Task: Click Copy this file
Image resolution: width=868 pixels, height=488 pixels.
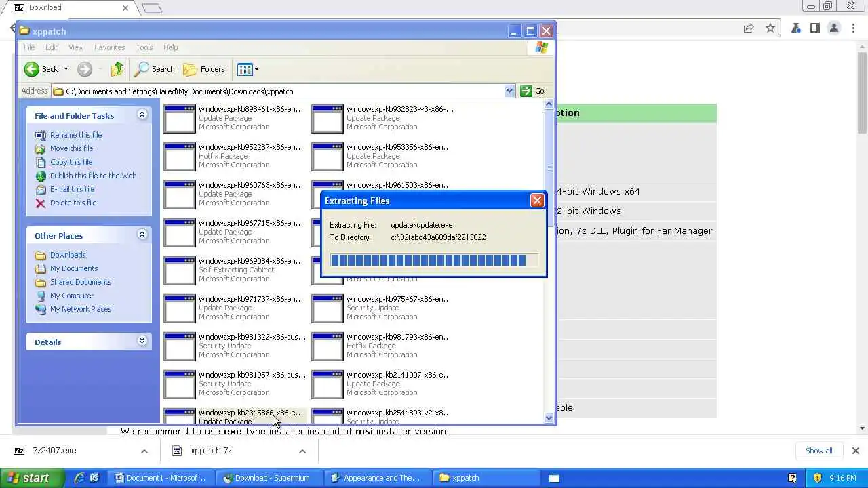Action: click(x=71, y=162)
